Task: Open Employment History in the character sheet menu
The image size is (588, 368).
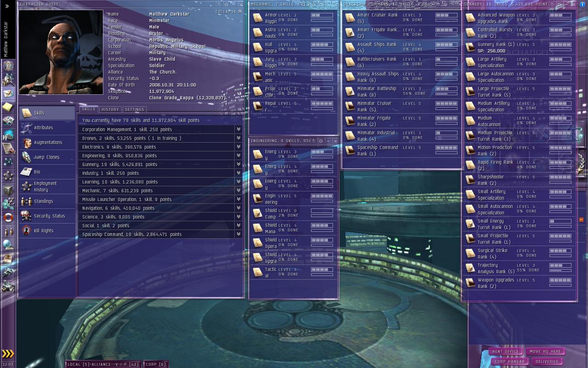Action: [47, 186]
